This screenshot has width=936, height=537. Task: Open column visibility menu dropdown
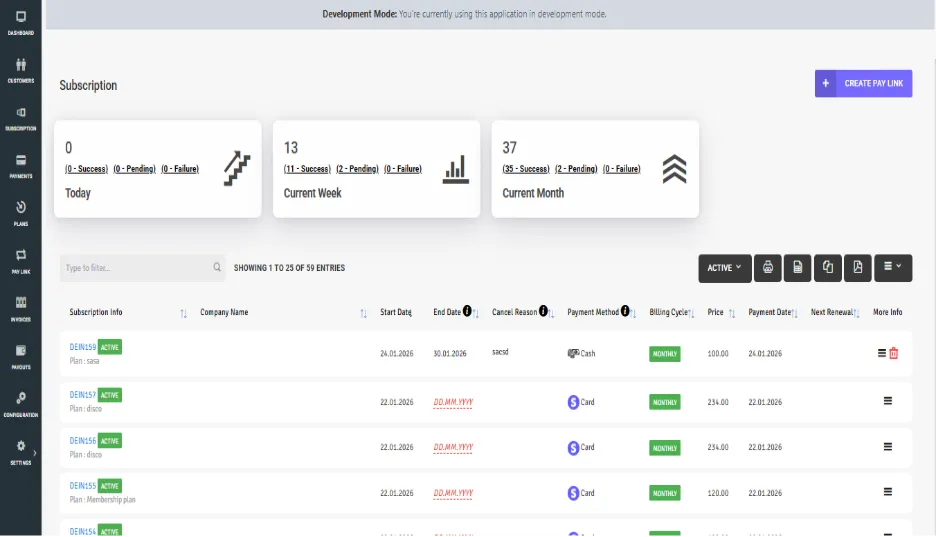(893, 268)
